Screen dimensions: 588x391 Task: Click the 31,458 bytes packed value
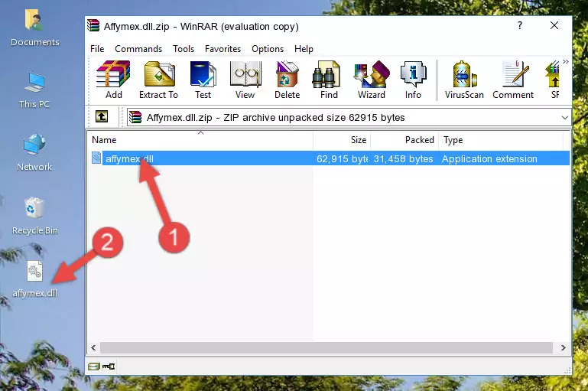[x=403, y=158]
